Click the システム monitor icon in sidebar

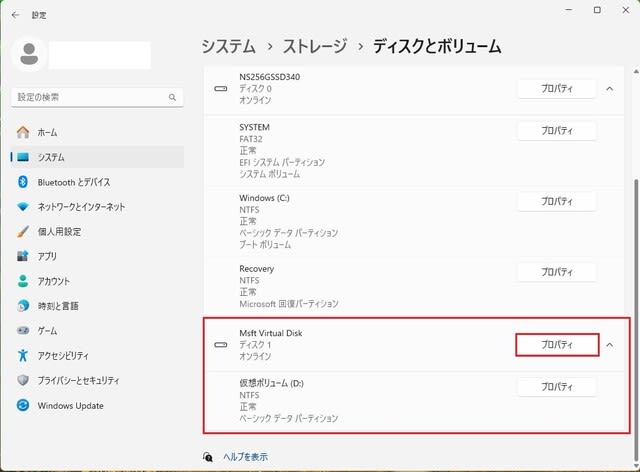coord(23,157)
